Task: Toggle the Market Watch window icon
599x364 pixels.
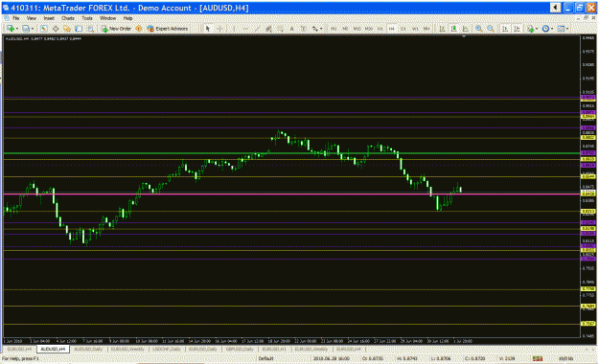Action: click(x=43, y=29)
